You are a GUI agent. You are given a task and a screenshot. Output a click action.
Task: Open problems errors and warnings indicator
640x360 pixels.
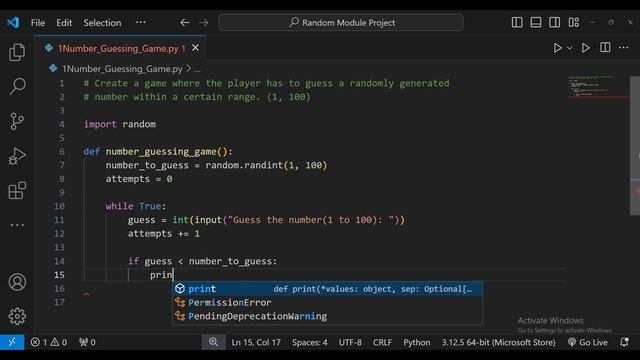coord(49,342)
